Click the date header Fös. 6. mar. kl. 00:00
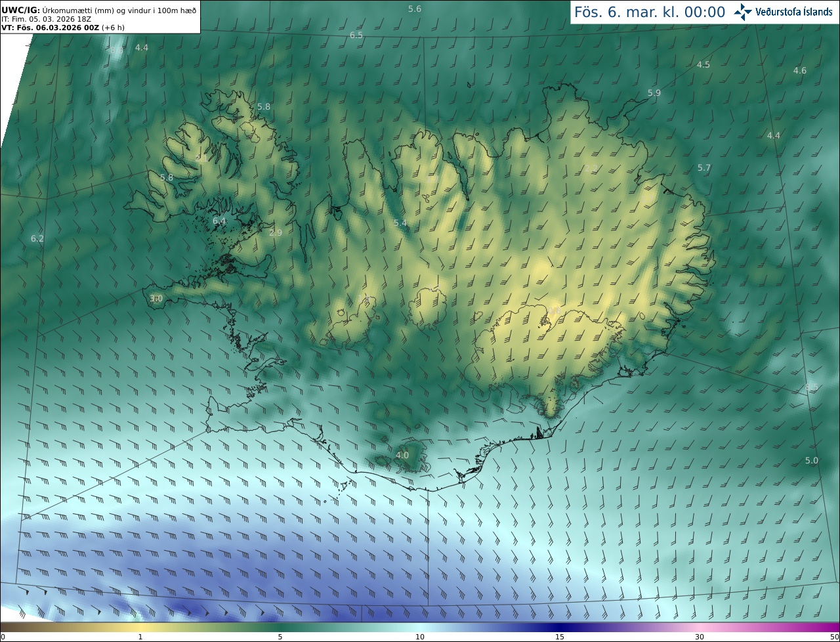This screenshot has width=840, height=642. 650,12
